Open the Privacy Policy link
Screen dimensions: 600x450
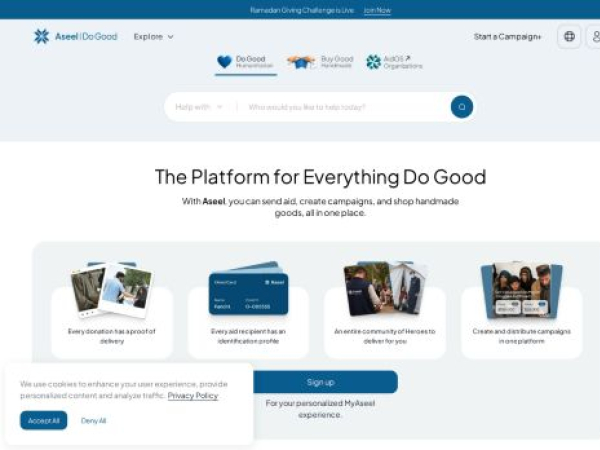(192, 396)
